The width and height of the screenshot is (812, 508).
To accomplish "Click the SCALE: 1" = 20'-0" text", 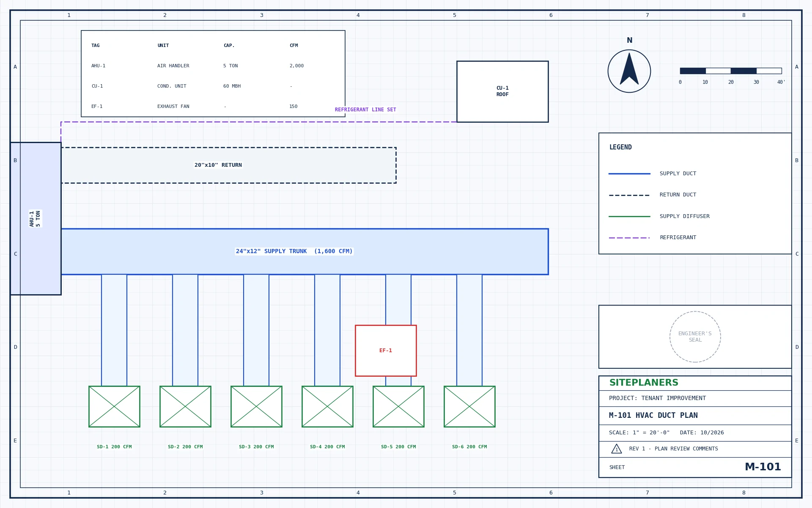I will (639, 433).
